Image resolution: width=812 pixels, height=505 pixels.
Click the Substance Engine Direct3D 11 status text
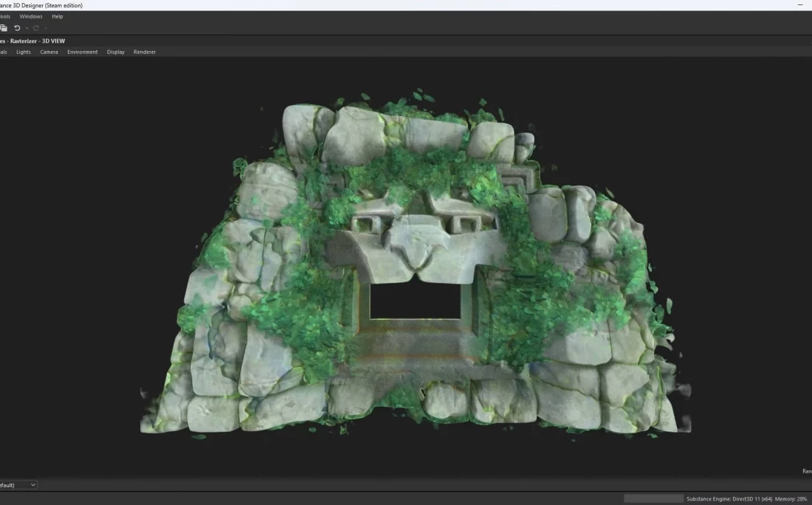coord(729,499)
